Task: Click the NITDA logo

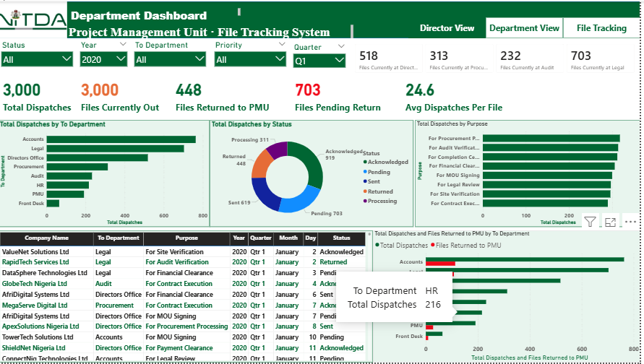Action: pyautogui.click(x=33, y=20)
